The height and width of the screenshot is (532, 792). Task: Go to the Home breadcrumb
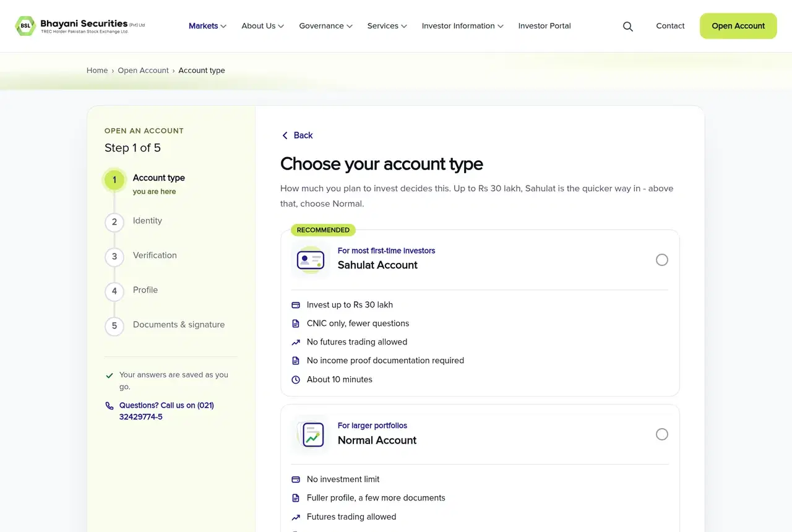(x=97, y=71)
